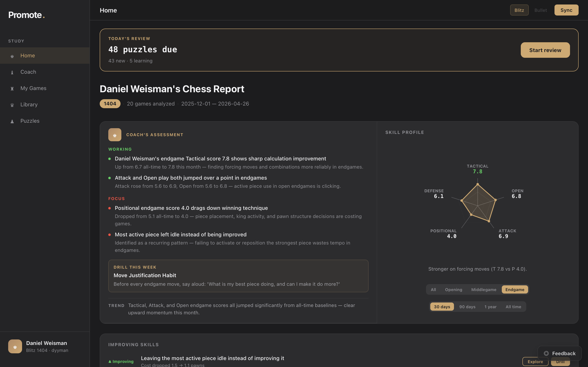The width and height of the screenshot is (588, 367).
Task: Open Puzzles using the bishop icon
Action: coord(12,121)
